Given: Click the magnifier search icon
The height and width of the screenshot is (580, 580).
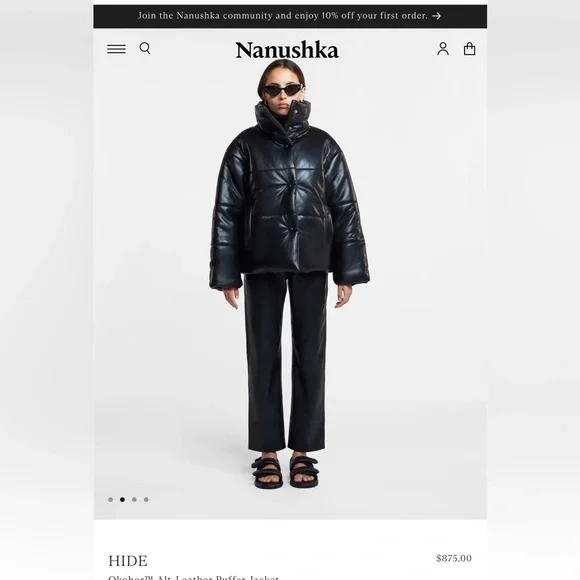Looking at the screenshot, I should [x=145, y=48].
